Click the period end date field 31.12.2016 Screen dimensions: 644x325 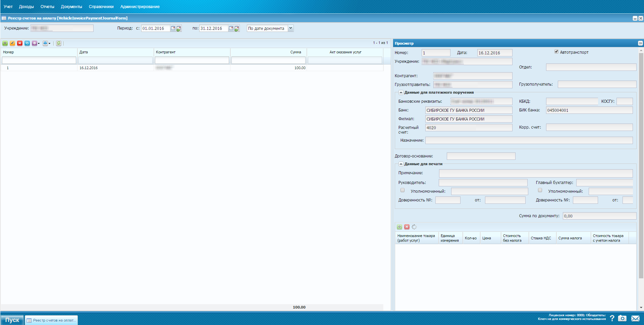(214, 29)
